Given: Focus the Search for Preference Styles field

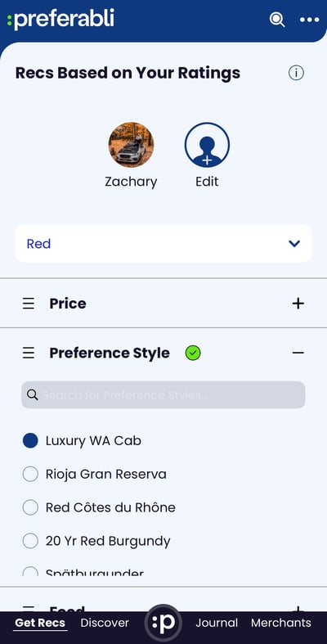Looking at the screenshot, I should coord(163,395).
